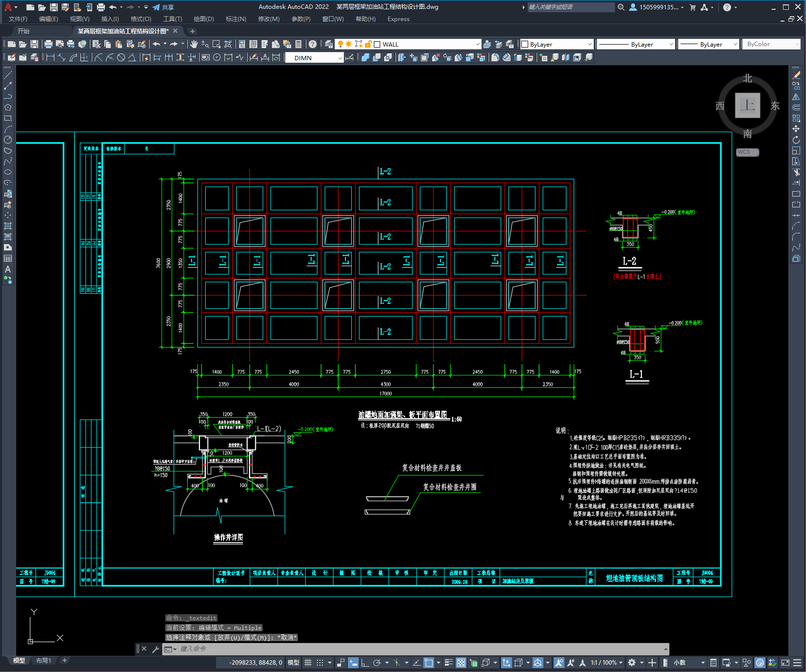Click the WCS coordinate system label
This screenshot has width=806, height=672.
click(x=747, y=152)
